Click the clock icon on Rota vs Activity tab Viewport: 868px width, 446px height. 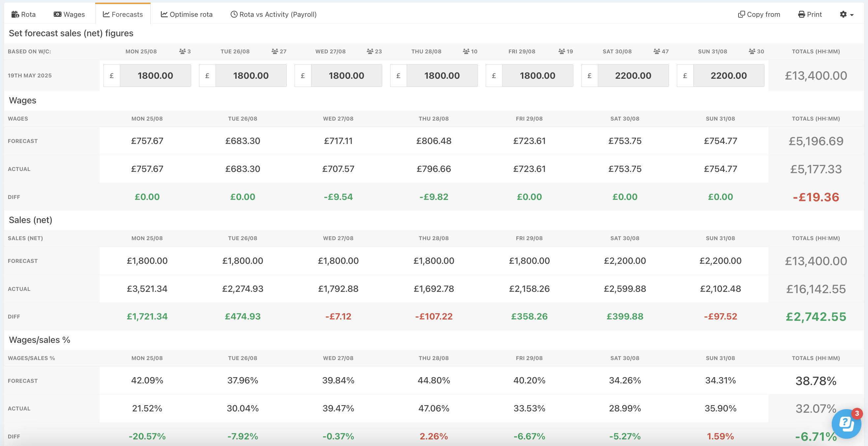[x=234, y=14]
